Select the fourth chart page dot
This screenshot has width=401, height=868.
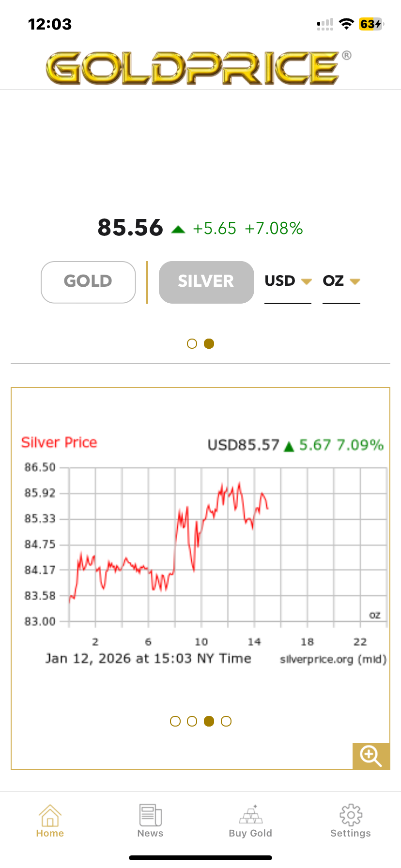[226, 721]
